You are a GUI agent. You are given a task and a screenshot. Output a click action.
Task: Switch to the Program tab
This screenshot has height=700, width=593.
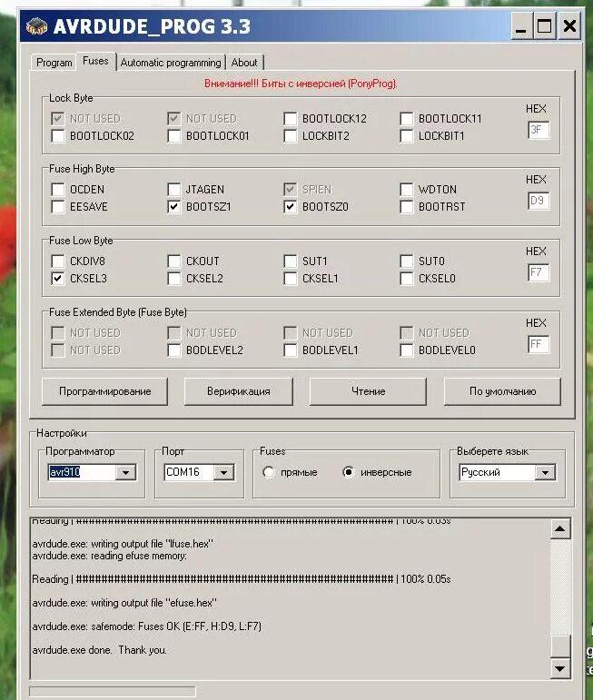54,63
